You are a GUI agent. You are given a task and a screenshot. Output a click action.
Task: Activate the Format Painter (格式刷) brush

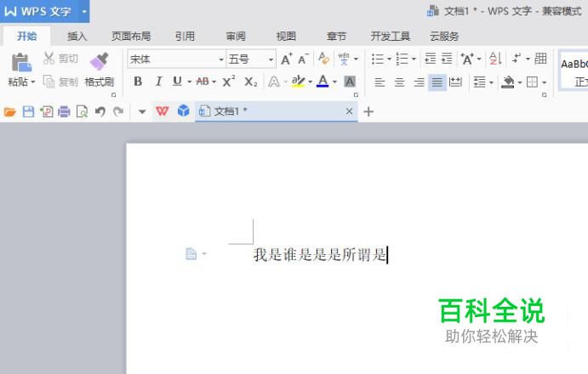pos(100,70)
